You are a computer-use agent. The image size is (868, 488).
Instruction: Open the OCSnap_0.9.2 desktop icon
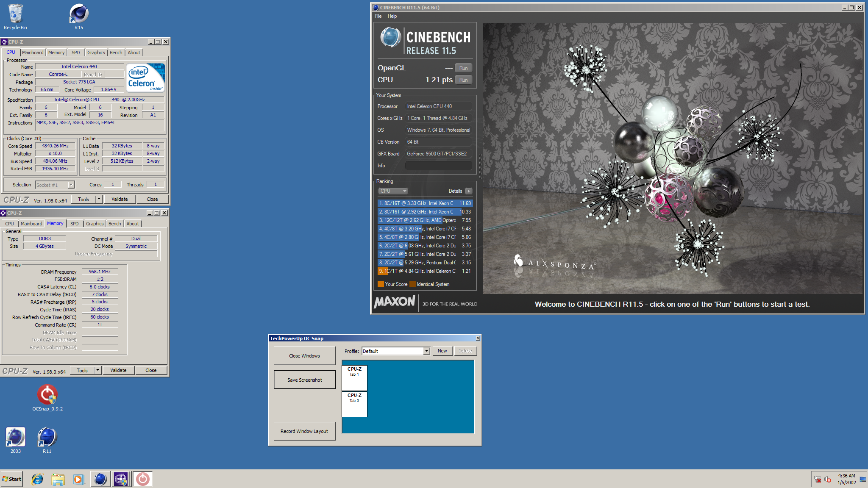(47, 397)
